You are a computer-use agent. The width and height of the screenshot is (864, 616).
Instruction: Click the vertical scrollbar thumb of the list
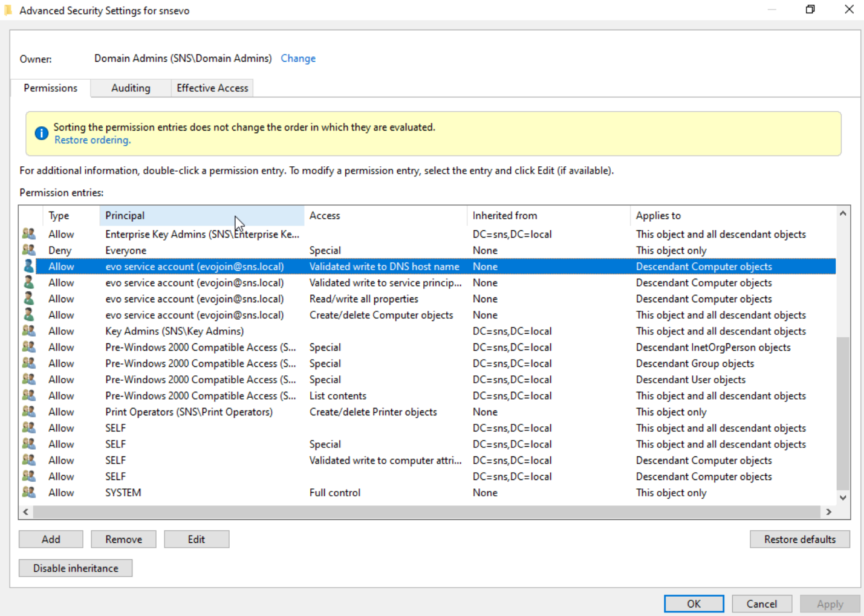click(x=843, y=413)
